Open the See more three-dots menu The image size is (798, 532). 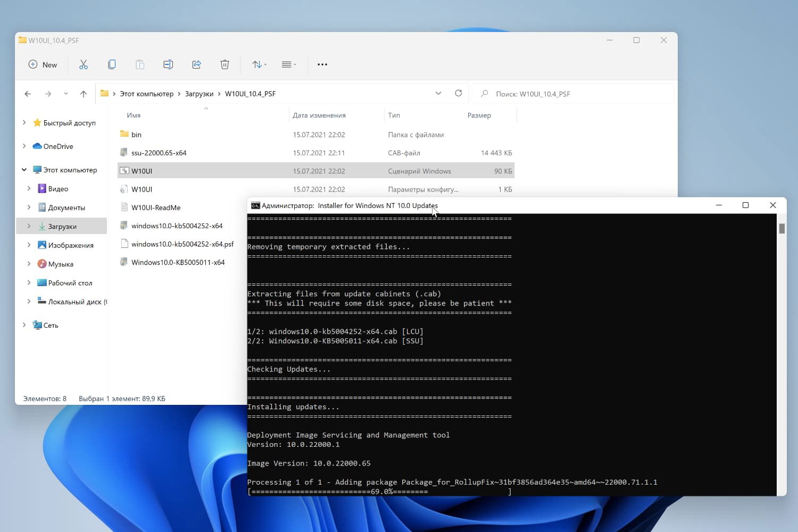click(322, 64)
